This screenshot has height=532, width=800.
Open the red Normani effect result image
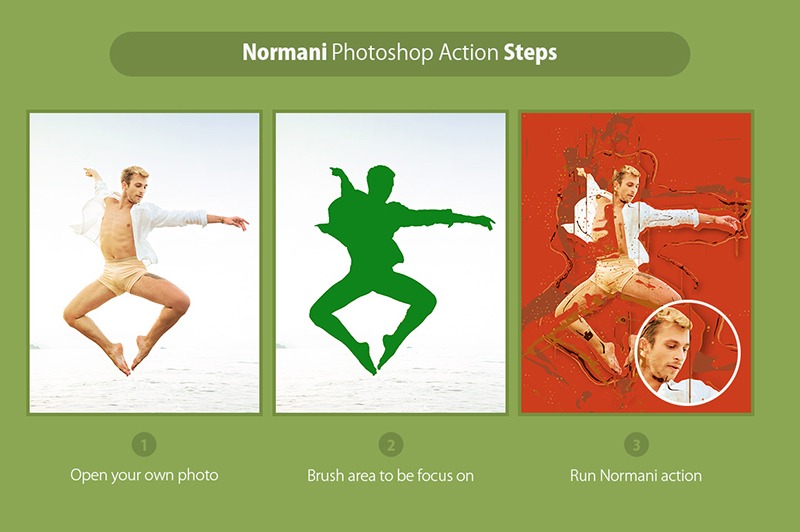pyautogui.click(x=636, y=263)
